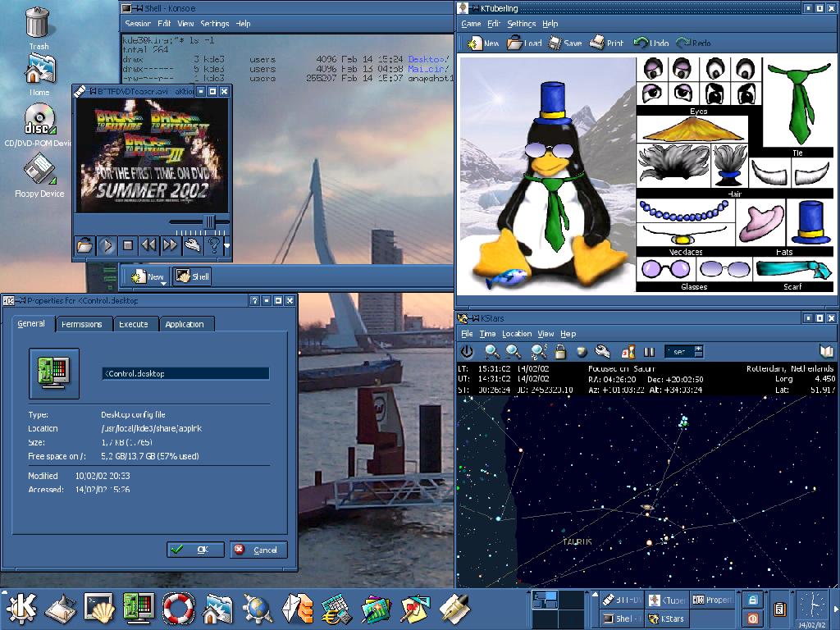Screen dimensions: 840x630
Task: Open the Time menu in KStars
Action: click(487, 334)
